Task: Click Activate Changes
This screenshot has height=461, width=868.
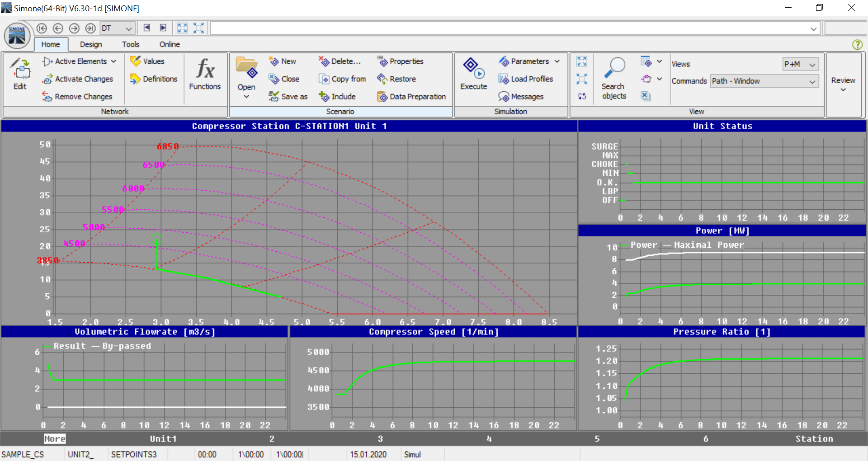Action: 77,79
